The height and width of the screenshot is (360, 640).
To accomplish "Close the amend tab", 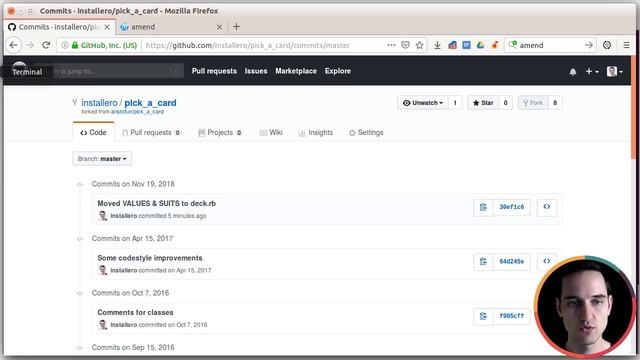I will tap(219, 27).
